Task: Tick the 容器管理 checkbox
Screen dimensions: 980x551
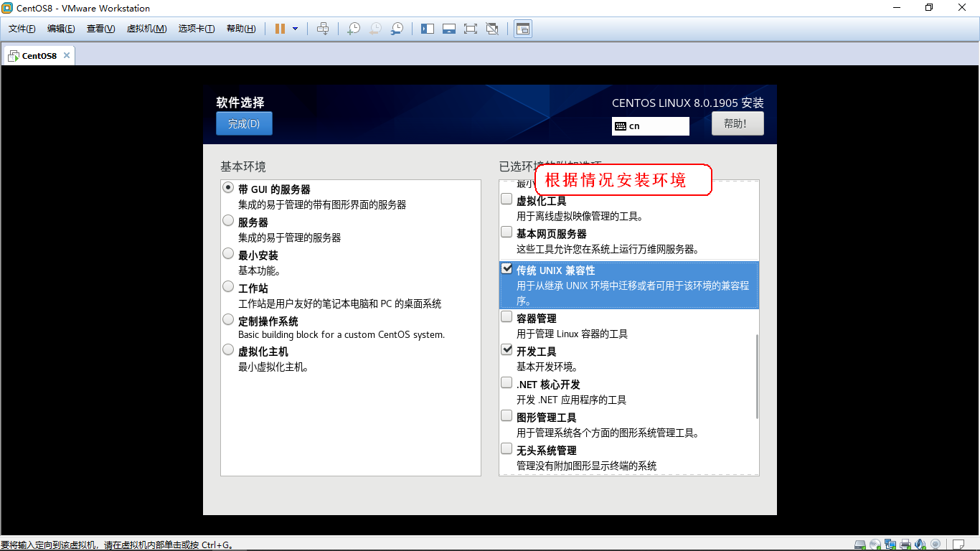Action: (x=507, y=317)
